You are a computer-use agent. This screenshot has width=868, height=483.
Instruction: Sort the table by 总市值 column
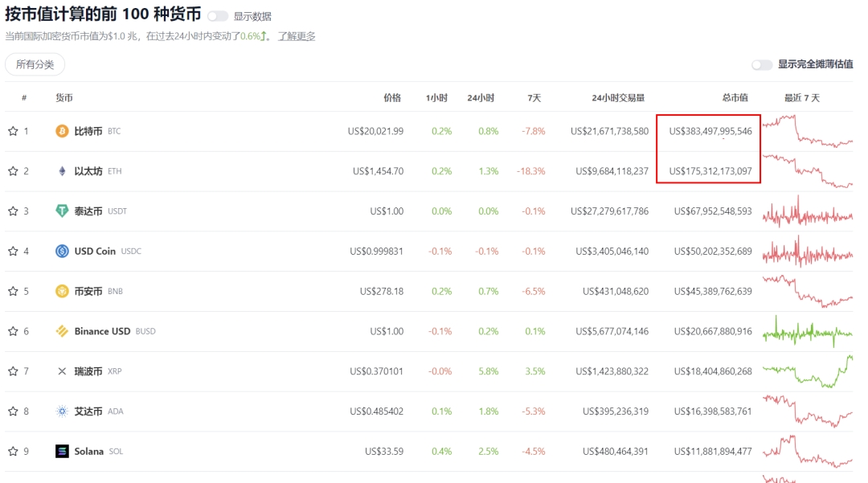[735, 98]
